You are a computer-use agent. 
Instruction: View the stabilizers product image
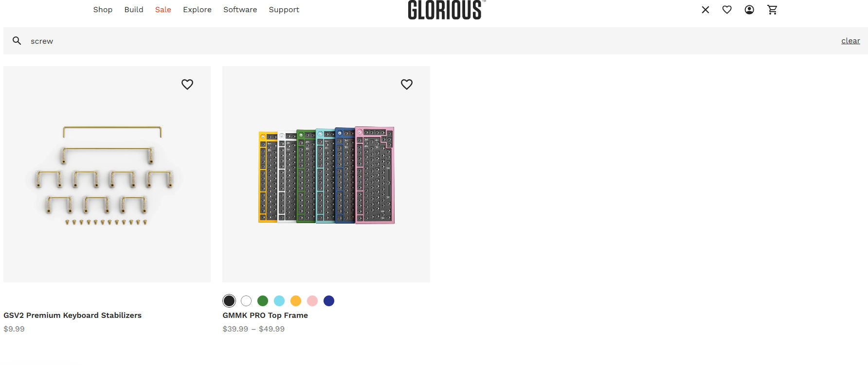107,174
